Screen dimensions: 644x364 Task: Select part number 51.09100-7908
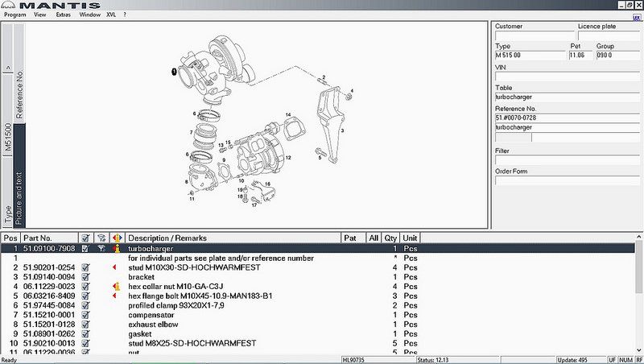pyautogui.click(x=49, y=249)
